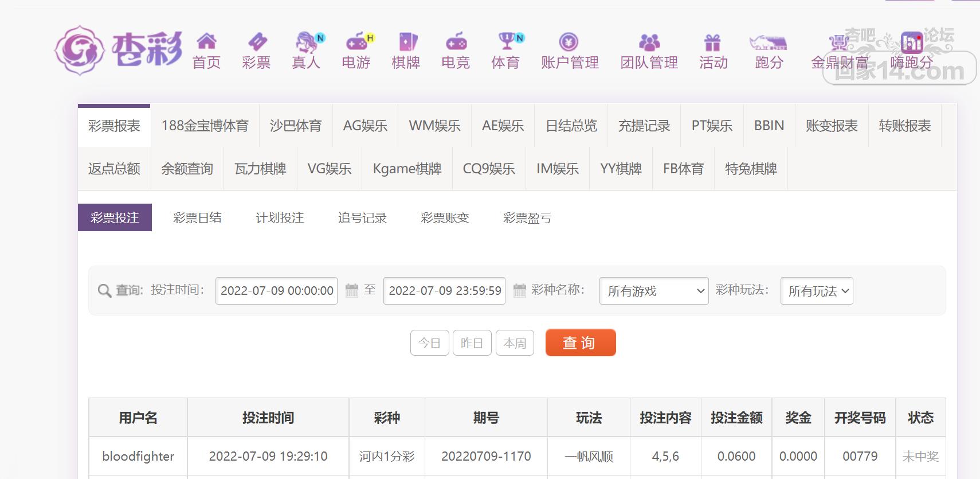
Task: Select the 彩票日结 sub-tab
Action: click(x=197, y=217)
